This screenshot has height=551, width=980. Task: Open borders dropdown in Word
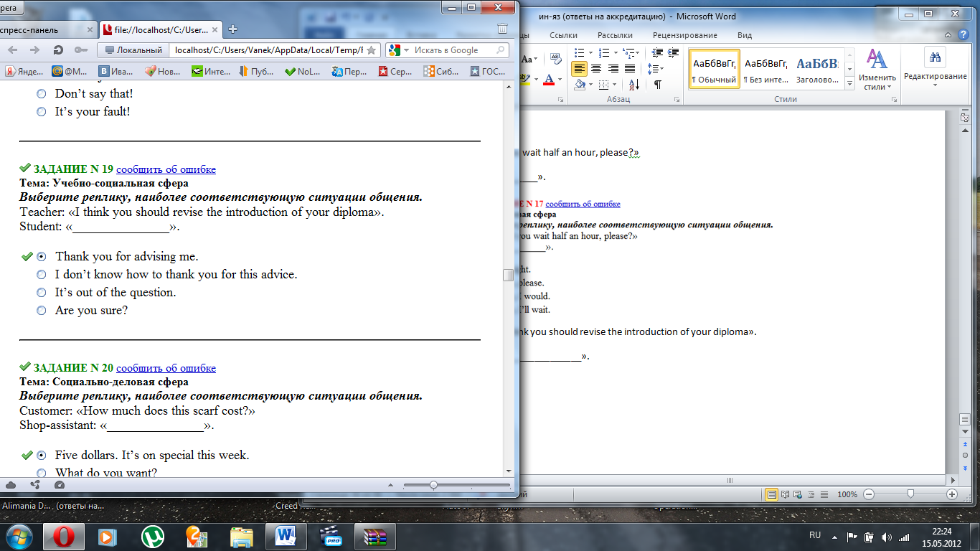coord(615,84)
